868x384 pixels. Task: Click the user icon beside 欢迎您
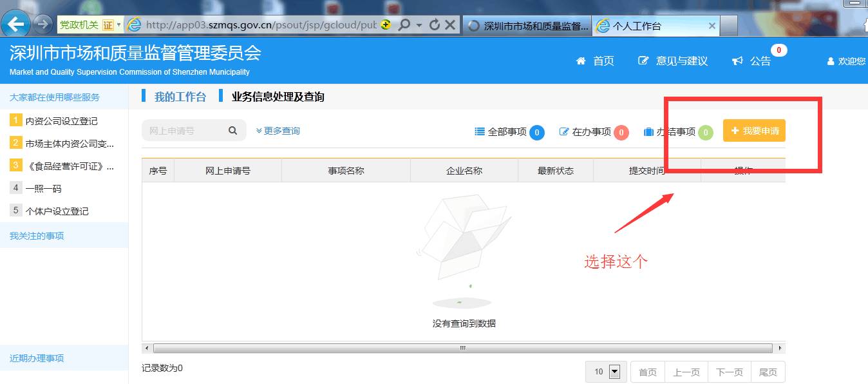(x=831, y=60)
